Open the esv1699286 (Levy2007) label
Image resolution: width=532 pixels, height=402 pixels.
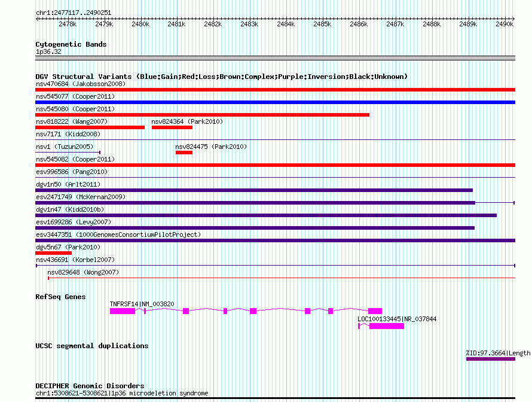74,222
